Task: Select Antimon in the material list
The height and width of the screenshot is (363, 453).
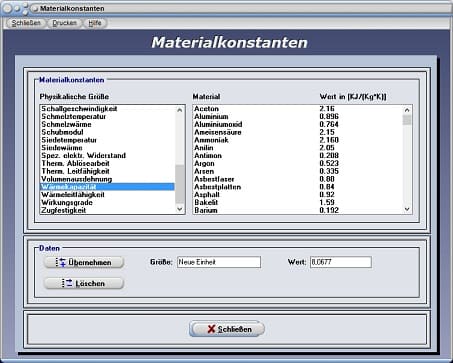Action: (298, 156)
